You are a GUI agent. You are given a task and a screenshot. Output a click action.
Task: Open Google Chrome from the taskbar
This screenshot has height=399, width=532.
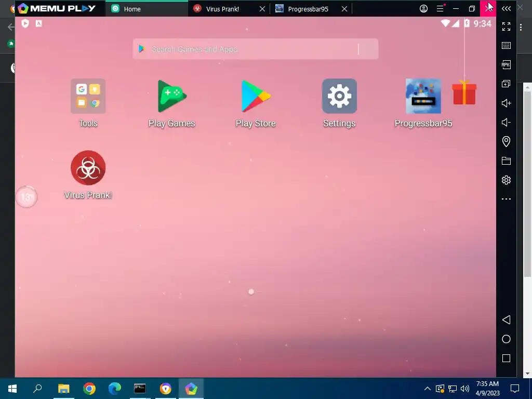pos(89,389)
